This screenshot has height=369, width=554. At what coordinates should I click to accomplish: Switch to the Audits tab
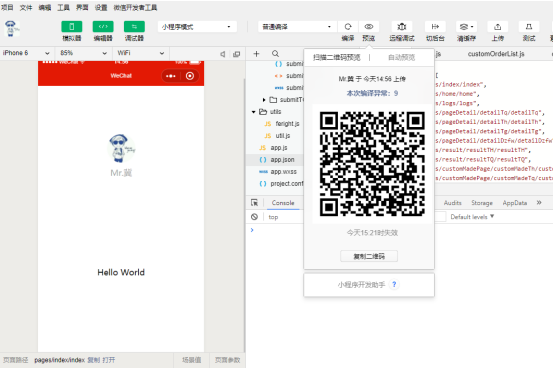(x=452, y=203)
